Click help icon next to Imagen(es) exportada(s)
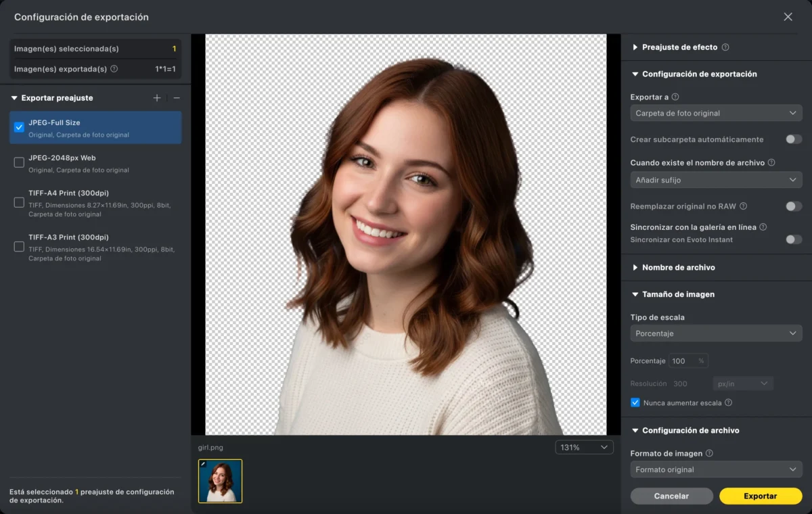This screenshot has width=812, height=514. pos(114,69)
